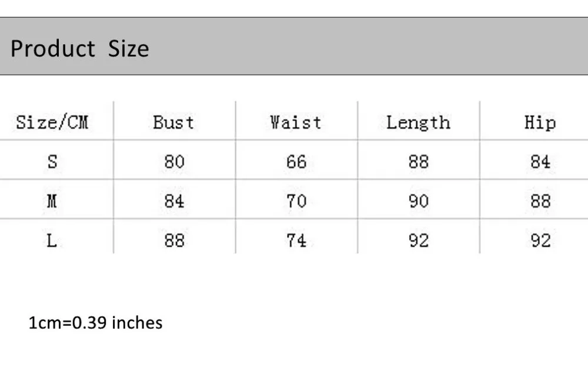Image resolution: width=588 pixels, height=370 pixels.
Task: Click waist value 66 for size S
Action: 296,162
